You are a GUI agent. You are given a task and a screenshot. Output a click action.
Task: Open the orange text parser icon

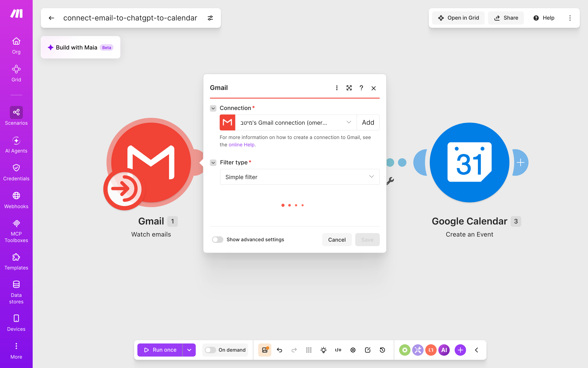(x=431, y=350)
